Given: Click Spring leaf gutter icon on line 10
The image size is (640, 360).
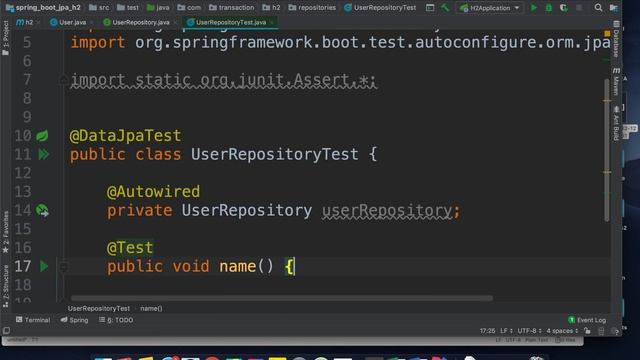Looking at the screenshot, I should point(42,136).
